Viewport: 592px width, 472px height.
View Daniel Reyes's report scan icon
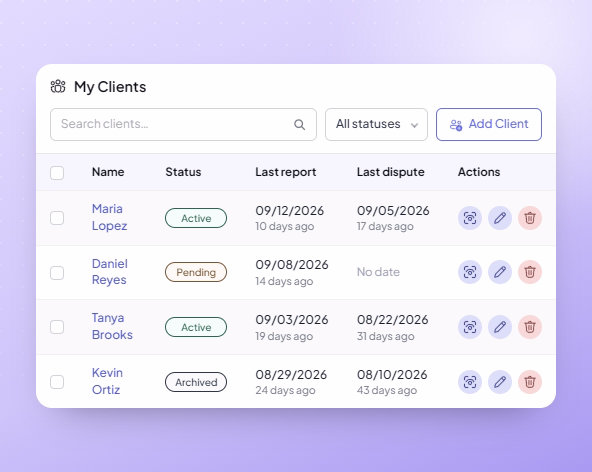pyautogui.click(x=470, y=272)
